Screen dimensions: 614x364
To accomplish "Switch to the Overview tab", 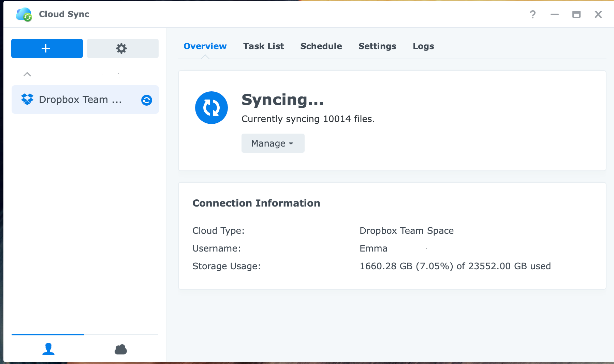I will [205, 46].
